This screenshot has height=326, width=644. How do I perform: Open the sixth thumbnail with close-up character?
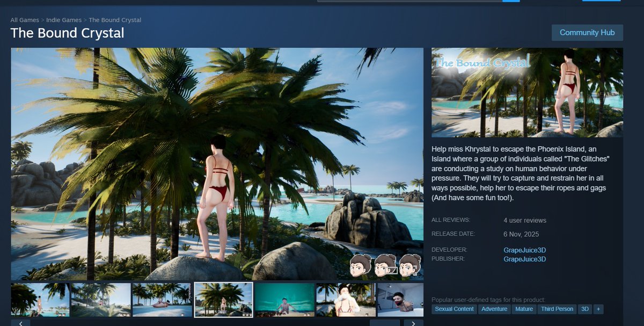346,300
